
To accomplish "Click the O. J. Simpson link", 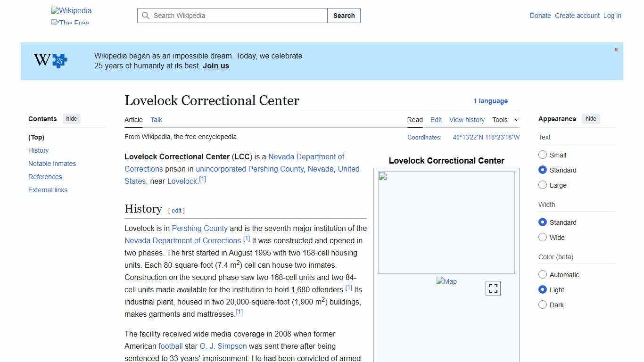I will (x=223, y=346).
